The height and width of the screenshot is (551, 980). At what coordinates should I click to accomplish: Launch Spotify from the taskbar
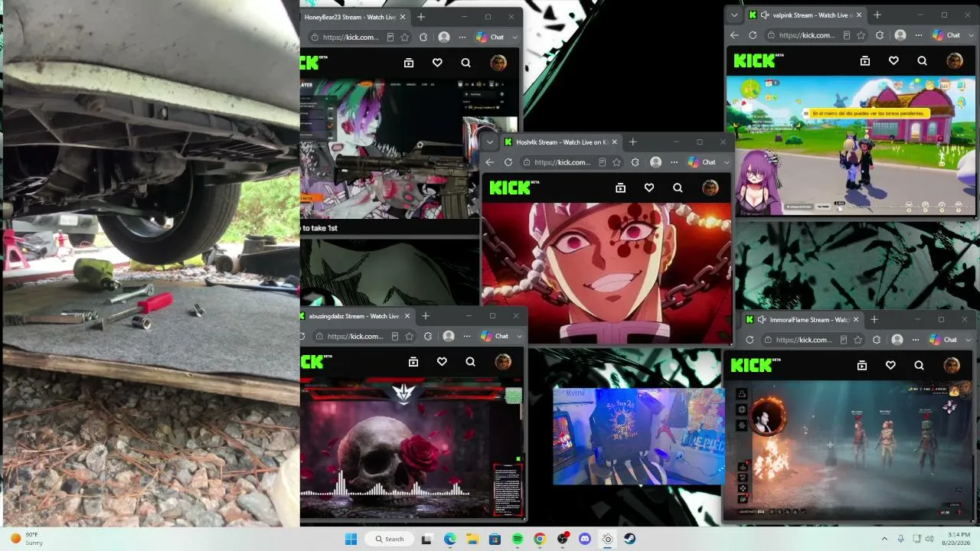(518, 539)
